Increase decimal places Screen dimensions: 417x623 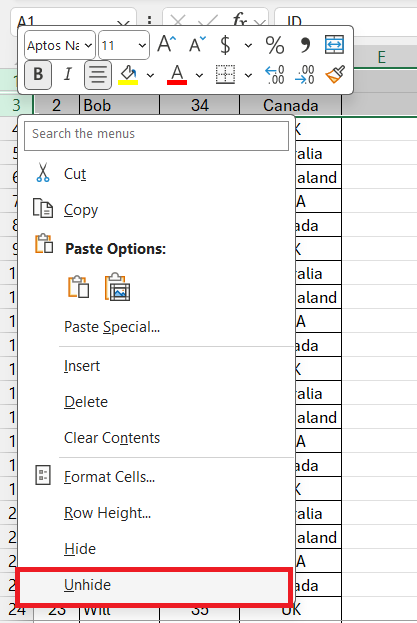(x=275, y=75)
